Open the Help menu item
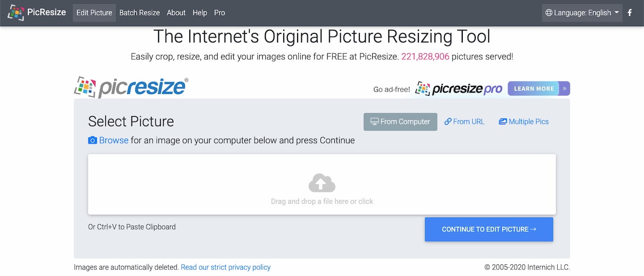 click(x=200, y=13)
